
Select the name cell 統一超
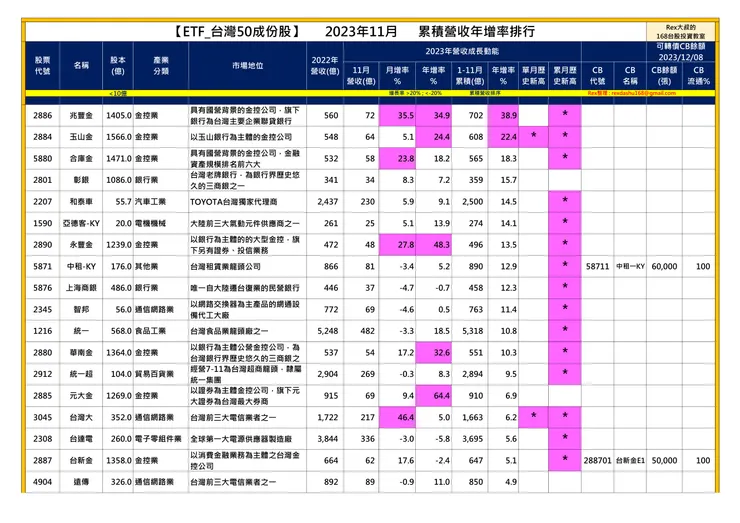(x=81, y=374)
